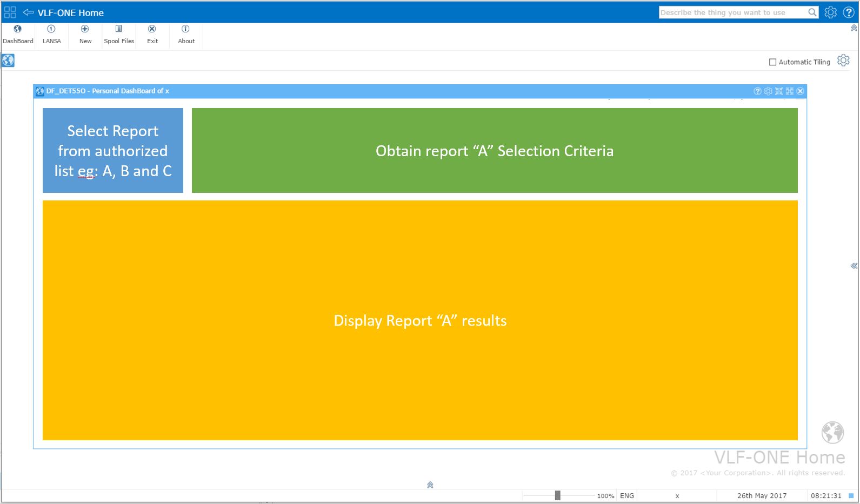Click the small blue square status indicator
This screenshot has width=860, height=504.
851,495
